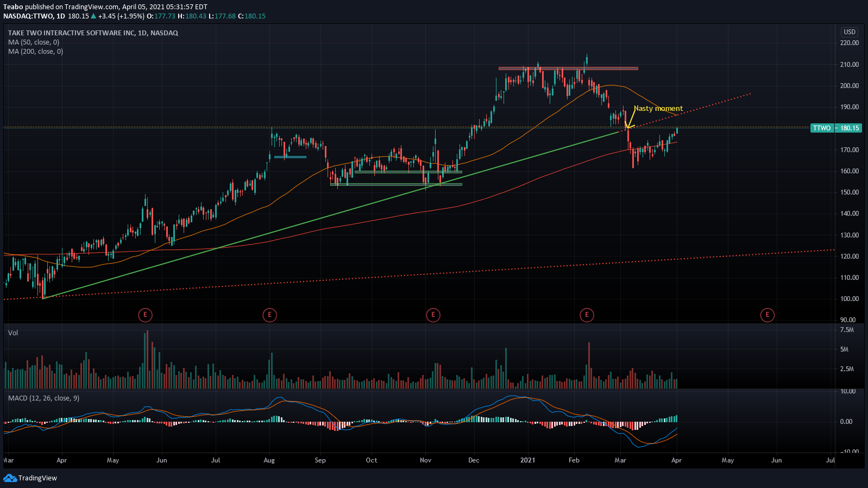Click the blue support box near 166

pyautogui.click(x=290, y=157)
